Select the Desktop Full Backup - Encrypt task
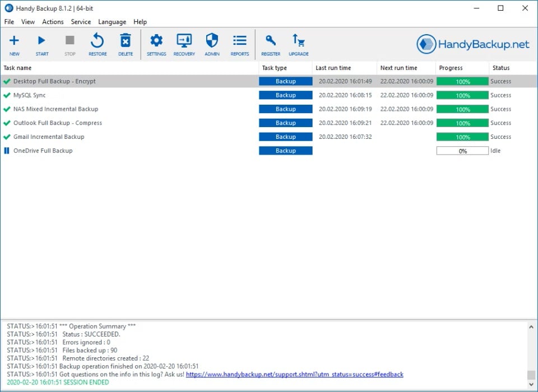Screen dimensions: 538x392 [x=54, y=81]
